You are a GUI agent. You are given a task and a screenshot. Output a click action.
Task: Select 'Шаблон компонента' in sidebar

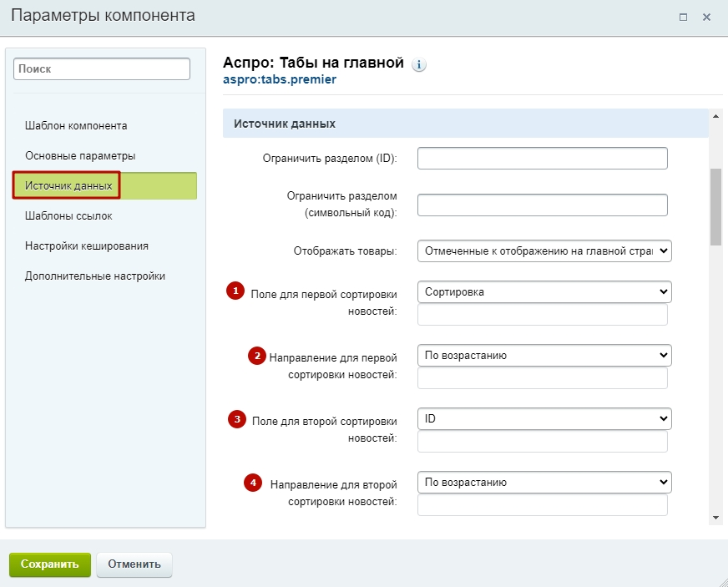point(76,126)
